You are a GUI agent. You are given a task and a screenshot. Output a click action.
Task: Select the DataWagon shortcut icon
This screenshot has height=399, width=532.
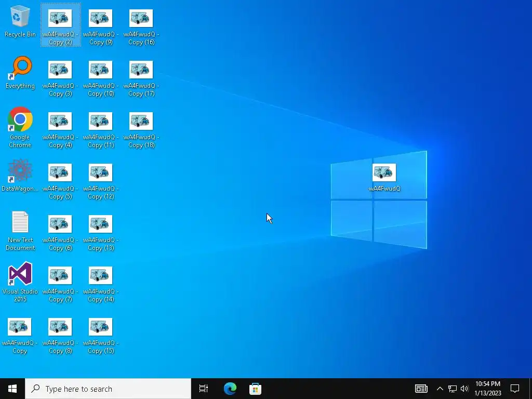click(20, 176)
